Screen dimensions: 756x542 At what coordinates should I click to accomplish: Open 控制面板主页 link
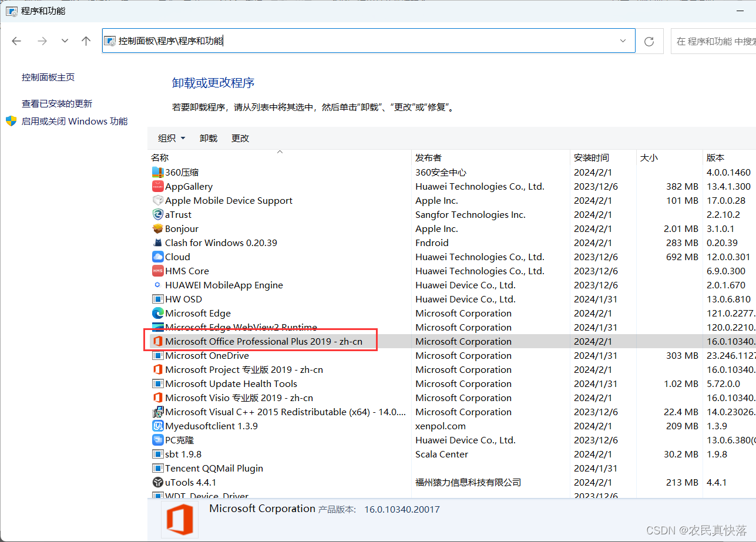click(x=48, y=77)
